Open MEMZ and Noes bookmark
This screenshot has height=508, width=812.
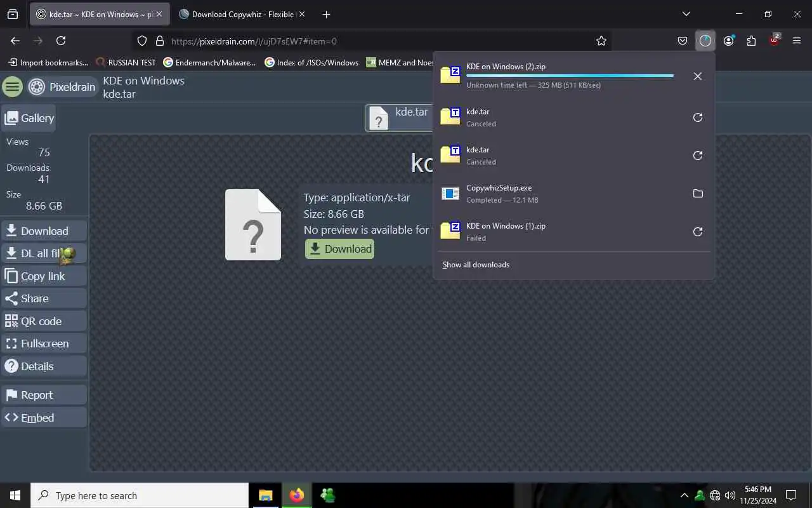point(400,62)
